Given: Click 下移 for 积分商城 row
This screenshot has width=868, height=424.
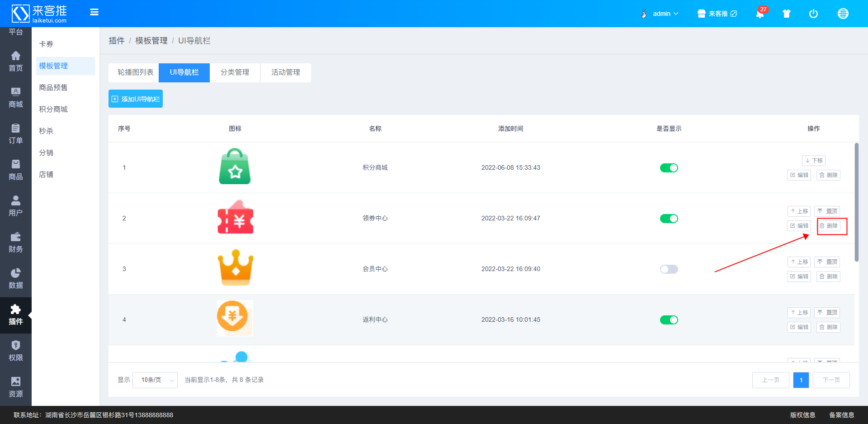Looking at the screenshot, I should pos(814,161).
